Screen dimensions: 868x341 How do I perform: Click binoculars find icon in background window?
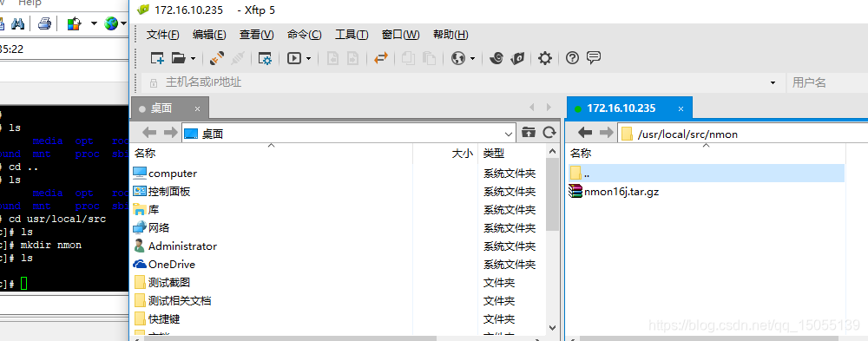tap(17, 23)
